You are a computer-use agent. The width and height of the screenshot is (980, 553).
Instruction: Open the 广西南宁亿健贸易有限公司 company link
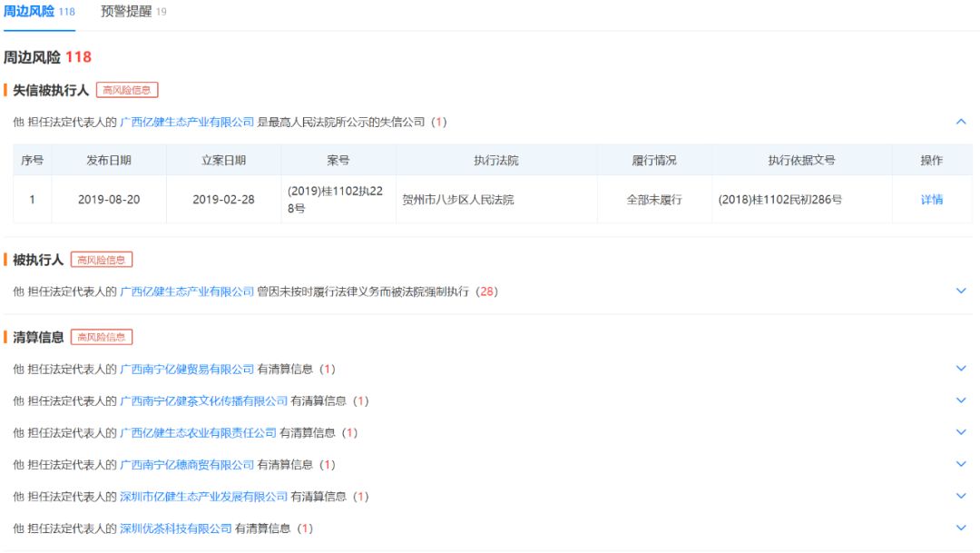click(187, 369)
